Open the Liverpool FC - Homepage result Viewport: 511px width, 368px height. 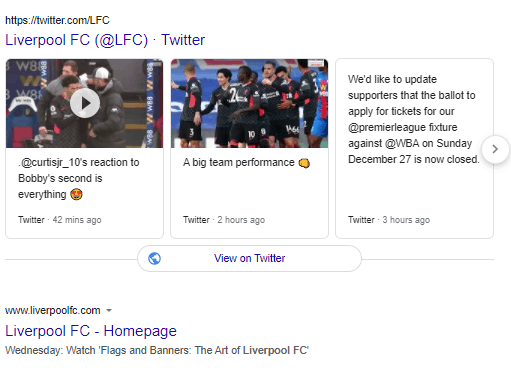[x=91, y=331]
